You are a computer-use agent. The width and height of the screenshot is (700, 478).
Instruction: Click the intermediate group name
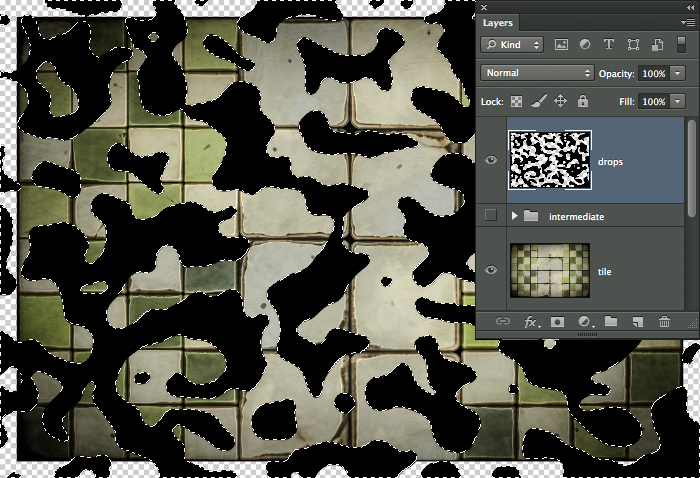point(576,216)
